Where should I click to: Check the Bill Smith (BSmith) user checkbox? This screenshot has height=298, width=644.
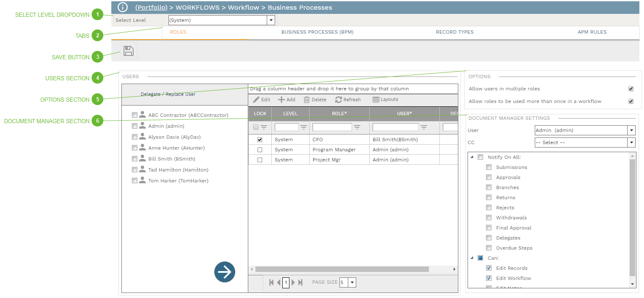(x=134, y=159)
